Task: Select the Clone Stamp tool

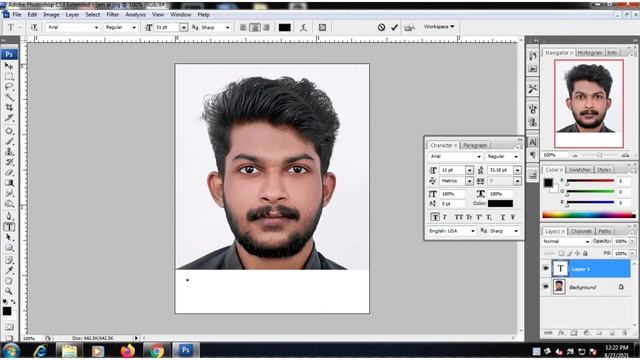Action: click(x=9, y=152)
